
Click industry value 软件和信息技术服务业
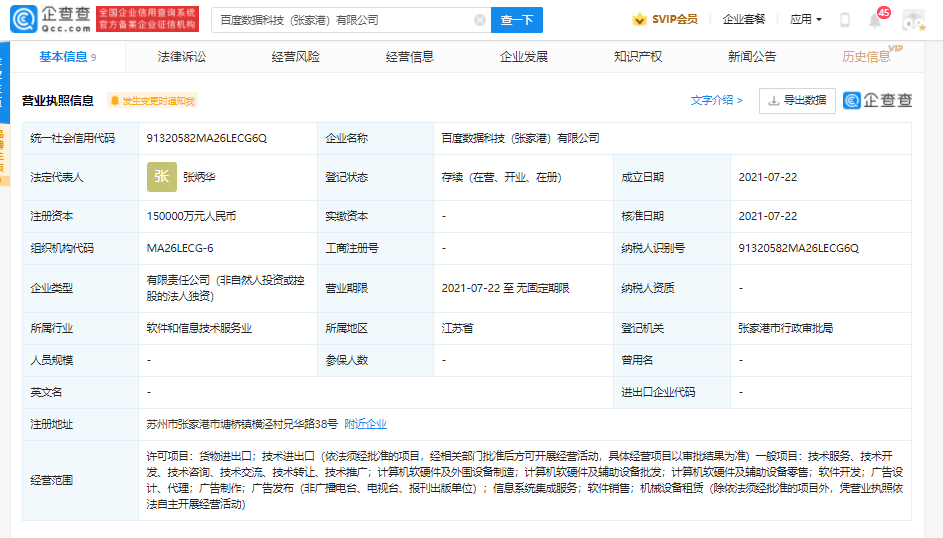point(199,328)
